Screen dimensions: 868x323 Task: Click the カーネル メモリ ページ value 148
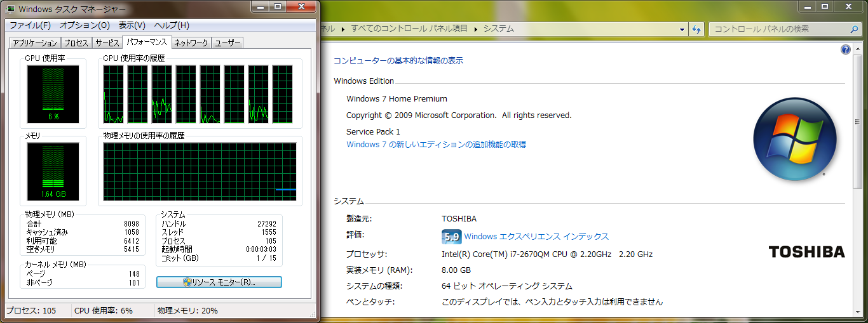click(133, 274)
